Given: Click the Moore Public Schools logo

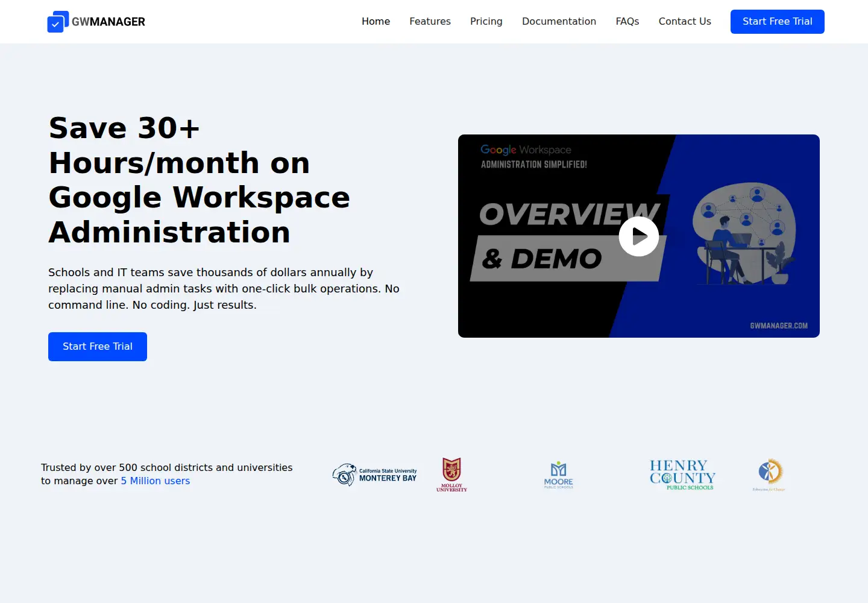Looking at the screenshot, I should pyautogui.click(x=559, y=475).
